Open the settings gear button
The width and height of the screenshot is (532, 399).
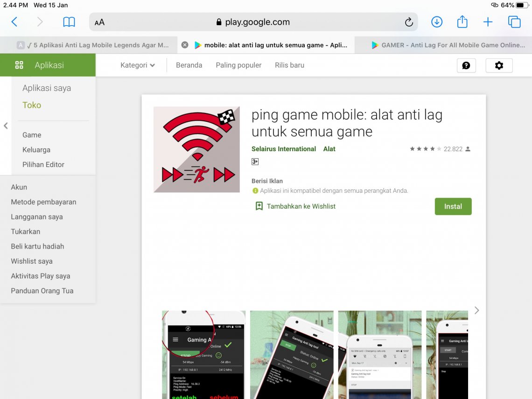tap(499, 65)
